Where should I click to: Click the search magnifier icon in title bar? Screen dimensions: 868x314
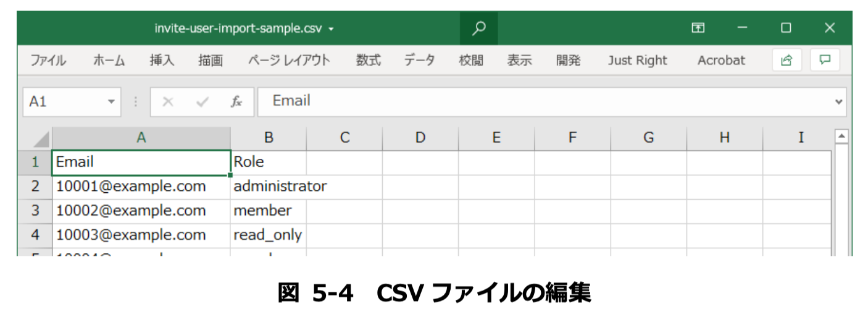click(x=478, y=28)
